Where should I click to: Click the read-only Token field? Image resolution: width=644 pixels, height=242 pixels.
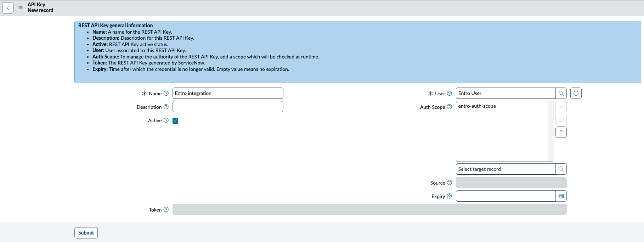click(369, 209)
